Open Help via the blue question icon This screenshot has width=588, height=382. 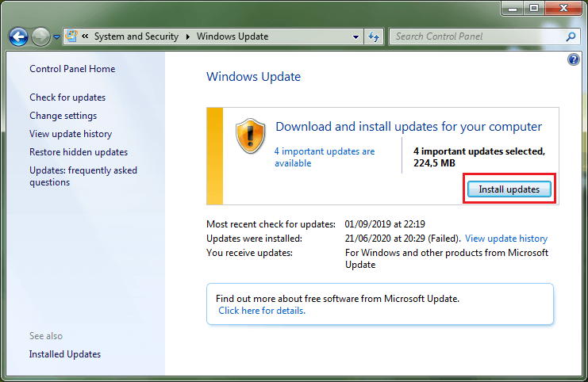pos(574,59)
